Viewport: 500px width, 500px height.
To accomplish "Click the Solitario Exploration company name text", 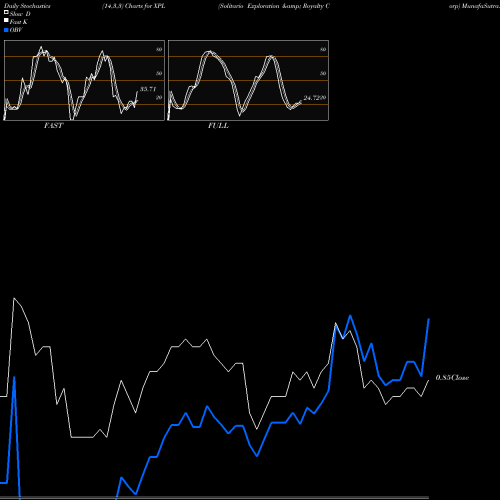I will 274,6.
